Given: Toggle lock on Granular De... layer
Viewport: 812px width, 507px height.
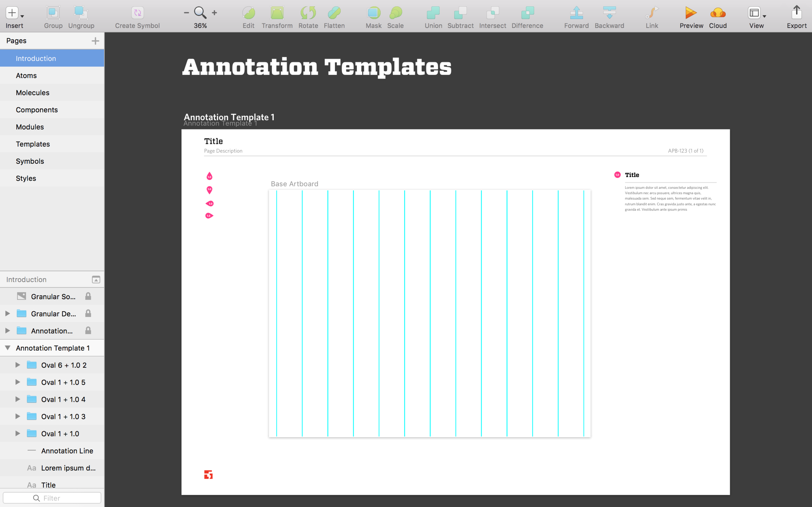Looking at the screenshot, I should (88, 313).
